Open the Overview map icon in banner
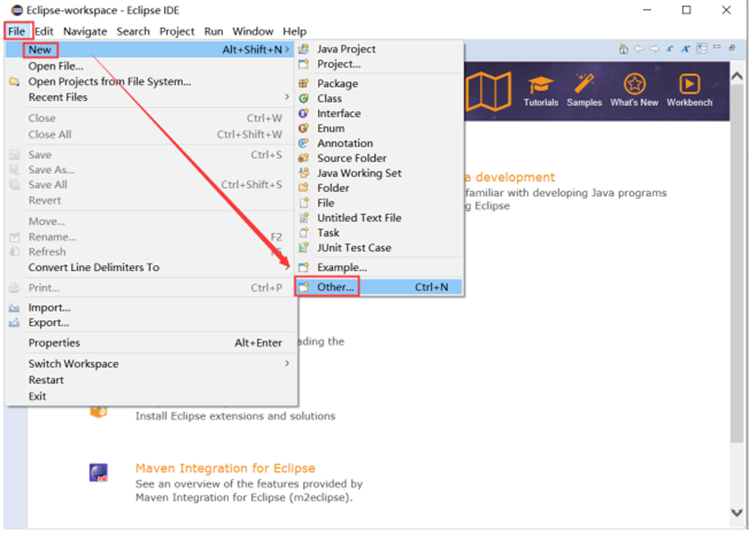 point(489,91)
